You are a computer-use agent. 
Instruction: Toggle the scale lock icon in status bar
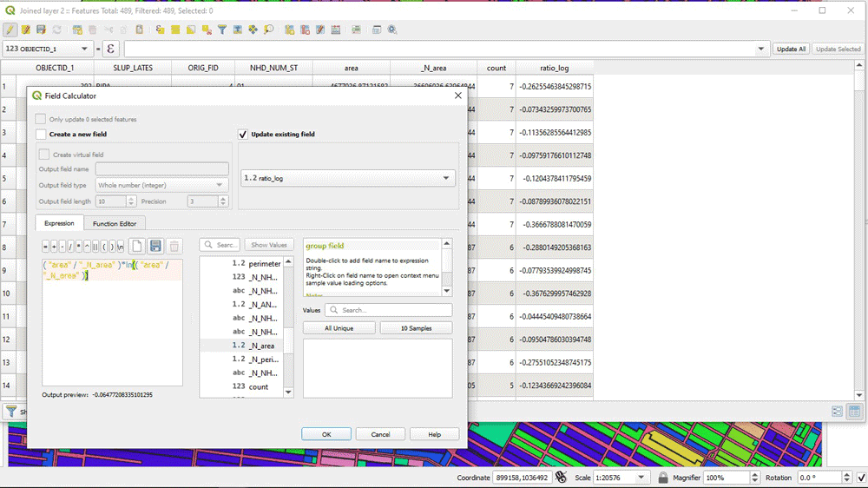662,478
